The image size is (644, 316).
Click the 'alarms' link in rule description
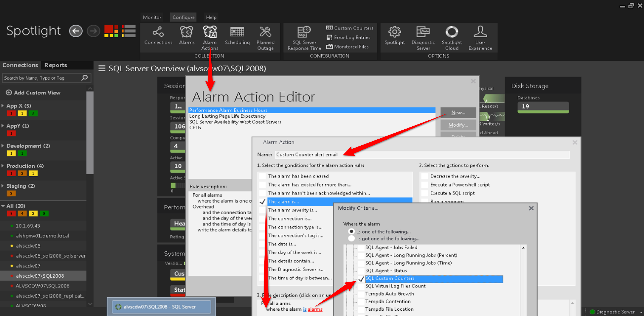(x=315, y=309)
